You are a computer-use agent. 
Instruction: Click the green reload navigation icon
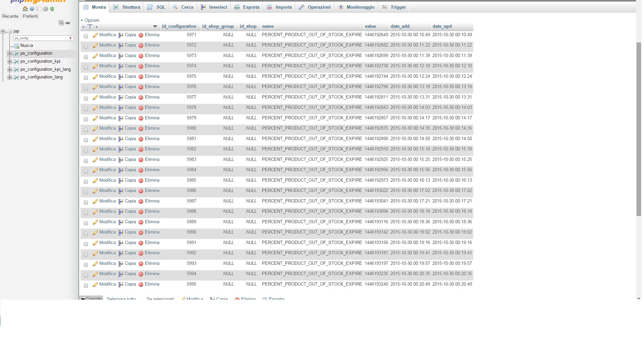52,9
